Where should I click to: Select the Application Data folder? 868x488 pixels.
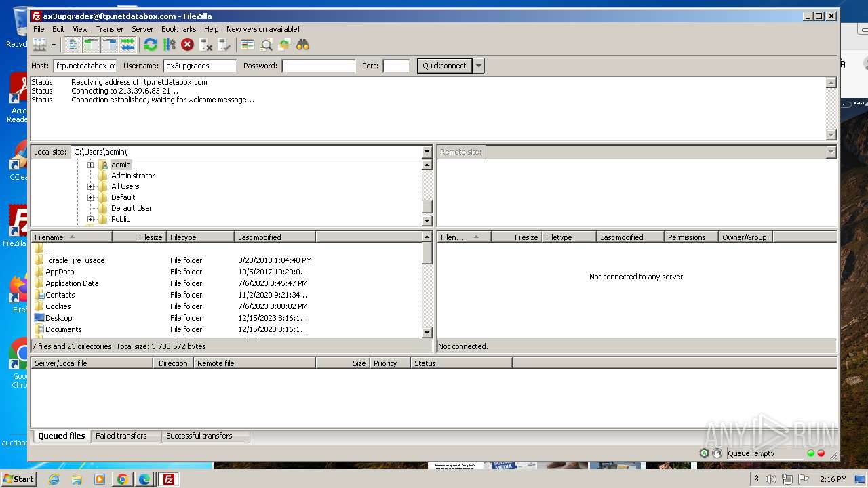point(226,283)
